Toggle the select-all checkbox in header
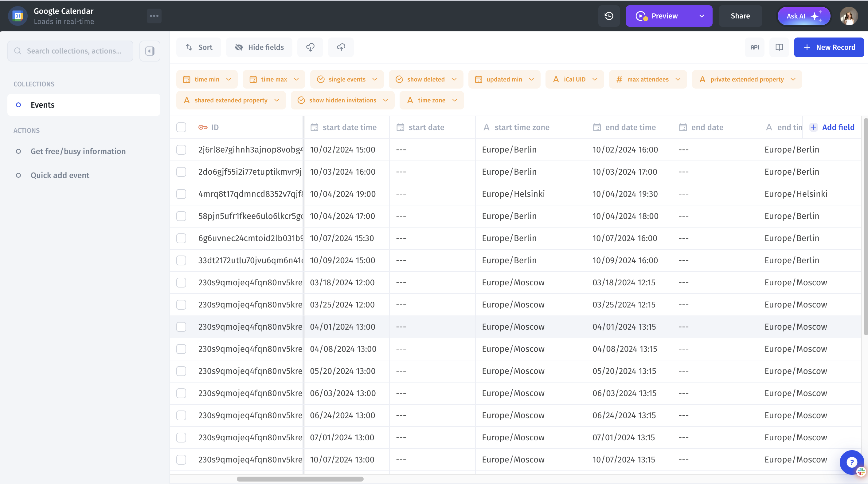Viewport: 868px width, 484px height. pos(181,127)
